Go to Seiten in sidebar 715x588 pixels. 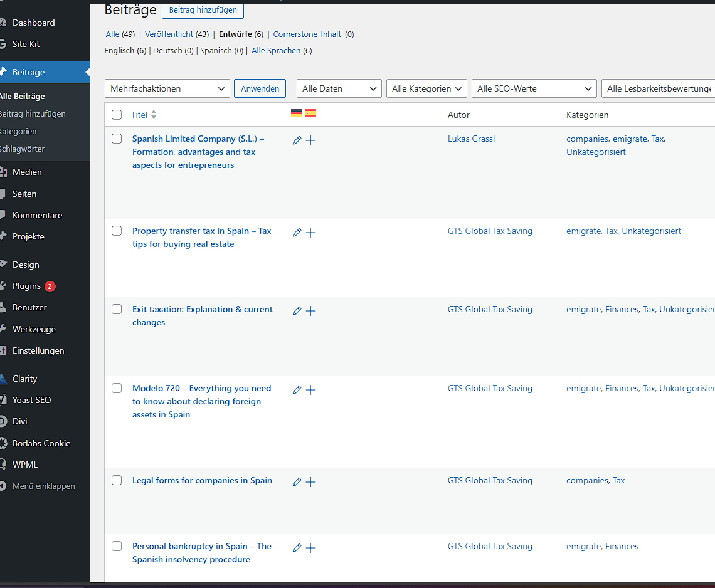pyautogui.click(x=24, y=194)
